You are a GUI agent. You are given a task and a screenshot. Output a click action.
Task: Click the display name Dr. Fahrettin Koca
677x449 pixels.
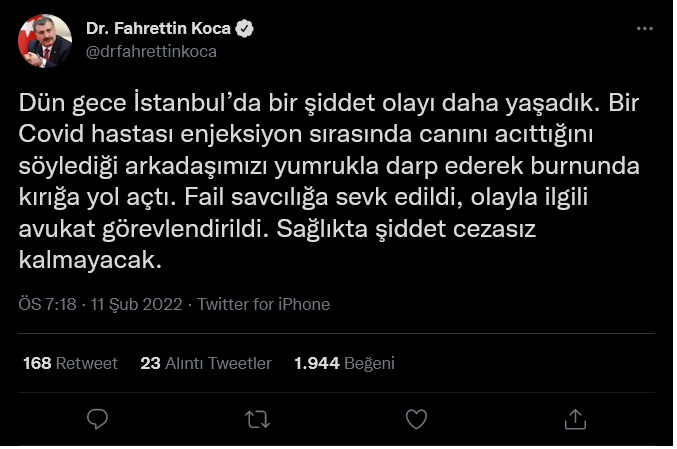click(x=159, y=29)
